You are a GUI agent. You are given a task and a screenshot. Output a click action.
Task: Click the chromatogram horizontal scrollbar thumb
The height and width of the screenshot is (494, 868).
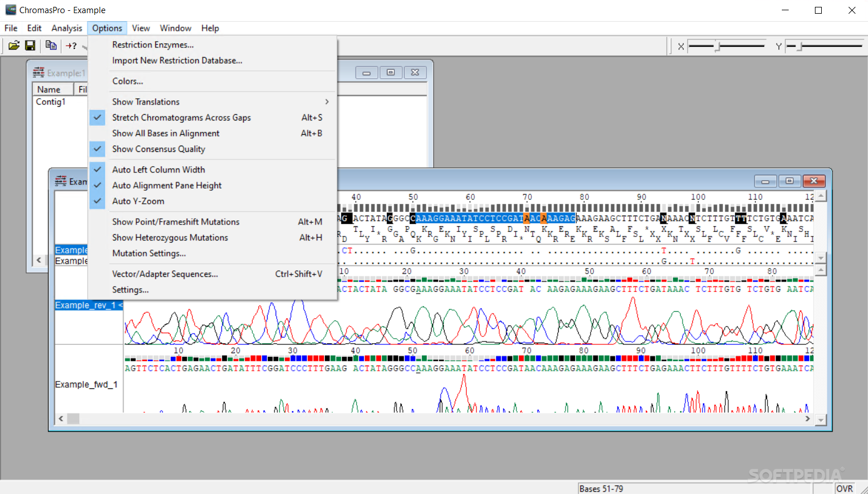(74, 419)
